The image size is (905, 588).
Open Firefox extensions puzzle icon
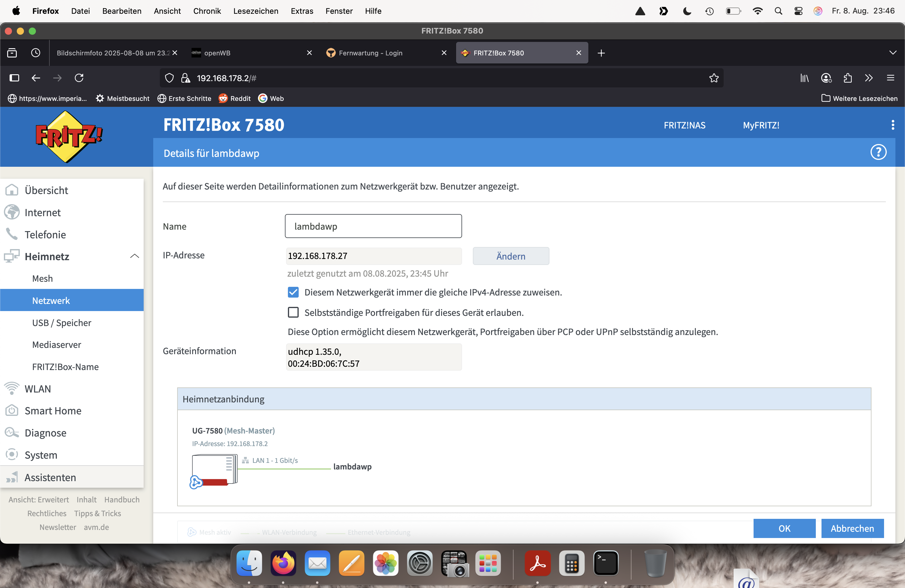pyautogui.click(x=848, y=78)
